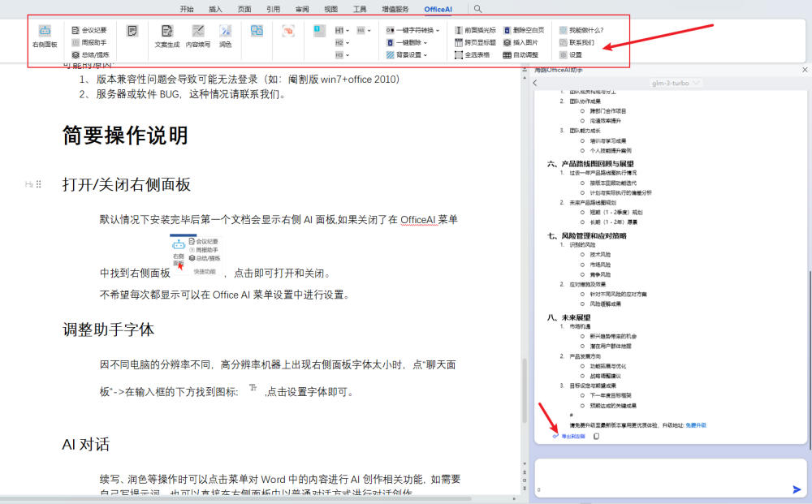Screen dimensions: 812x504
Task: Click 周报助手 in the ribbon
Action: pyautogui.click(x=89, y=42)
